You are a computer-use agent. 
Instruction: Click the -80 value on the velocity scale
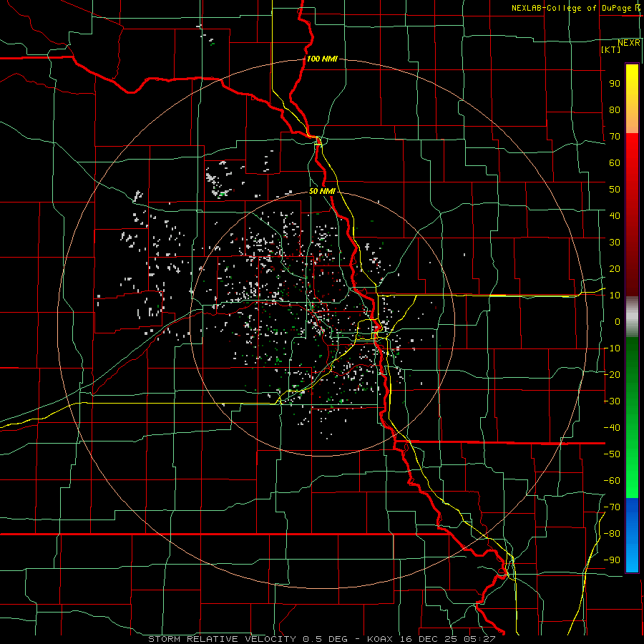612,534
